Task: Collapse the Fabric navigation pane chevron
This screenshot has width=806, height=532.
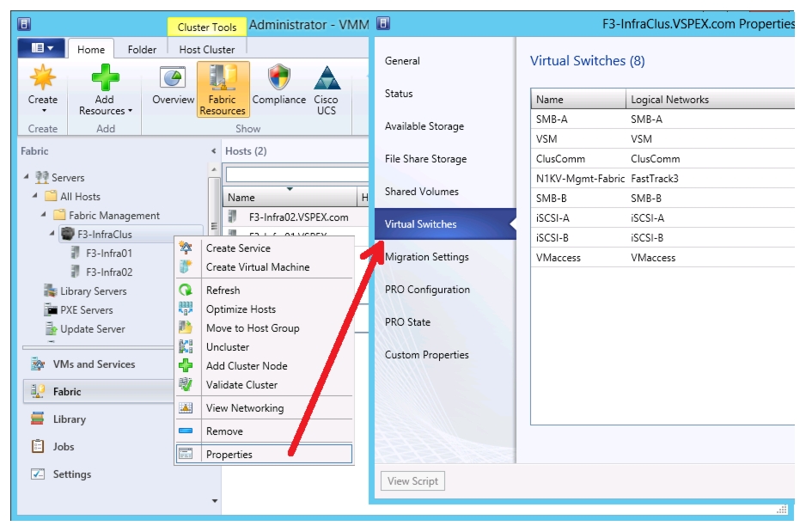Action: click(213, 151)
